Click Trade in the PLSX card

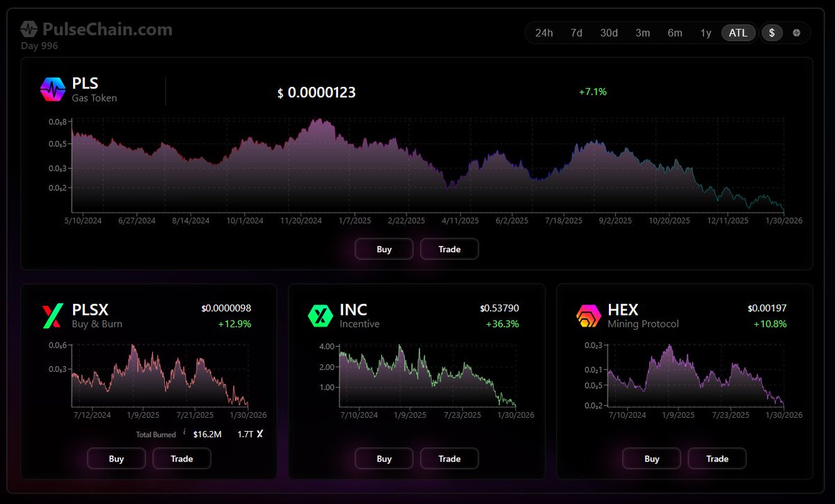pos(182,458)
